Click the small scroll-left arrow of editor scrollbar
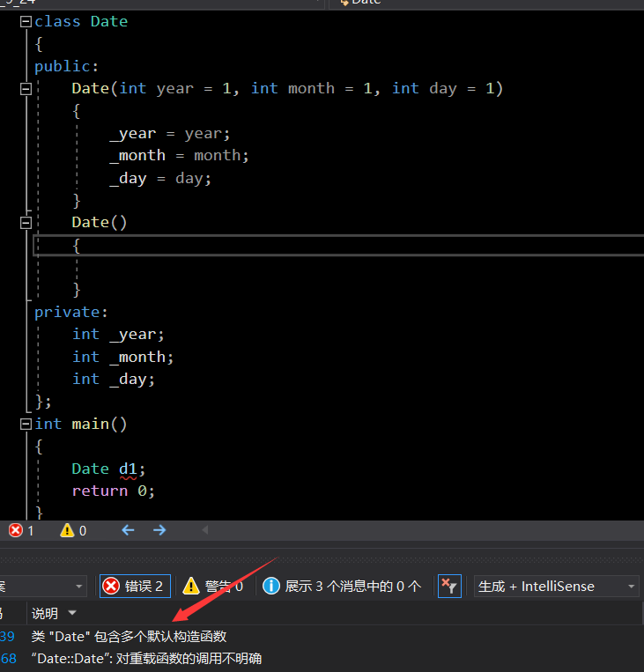This screenshot has width=644, height=672. pyautogui.click(x=205, y=530)
